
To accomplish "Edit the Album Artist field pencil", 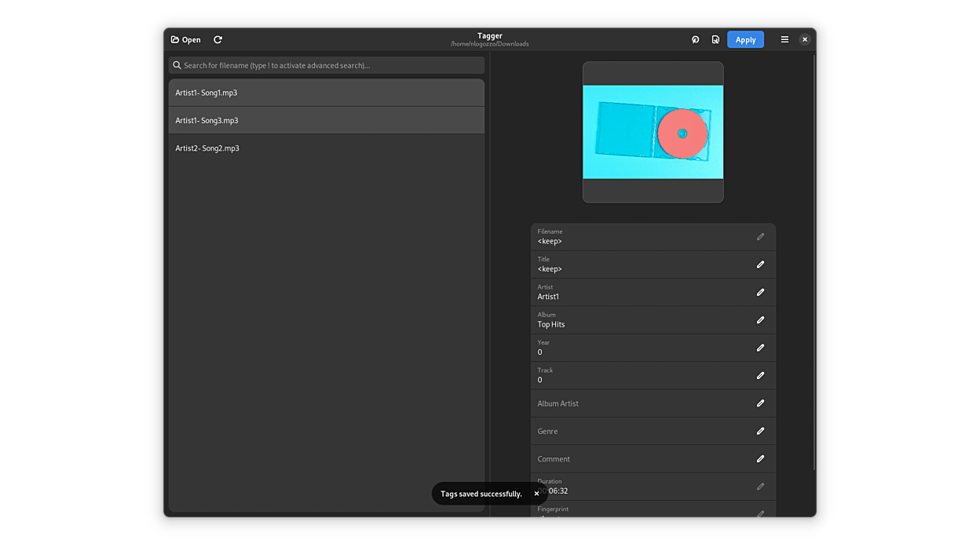I will 760,403.
